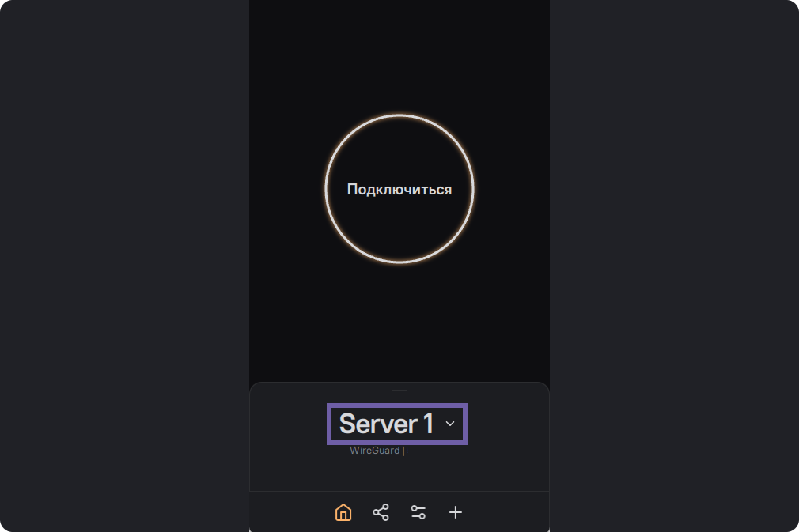799x532 pixels.
Task: Click the small arrow next to Server 1
Action: pos(450,424)
